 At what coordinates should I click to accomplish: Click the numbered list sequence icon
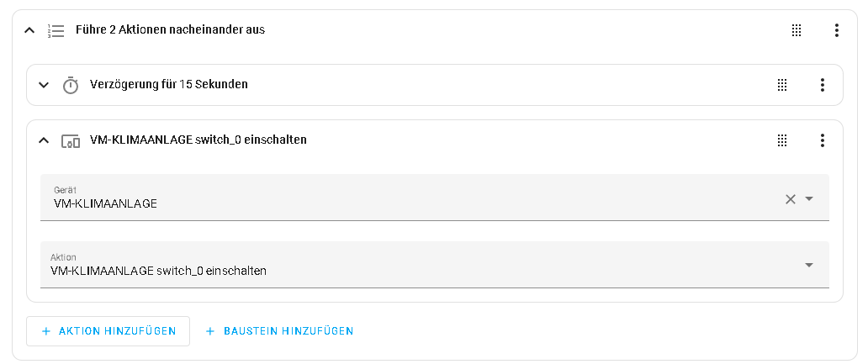pyautogui.click(x=56, y=30)
